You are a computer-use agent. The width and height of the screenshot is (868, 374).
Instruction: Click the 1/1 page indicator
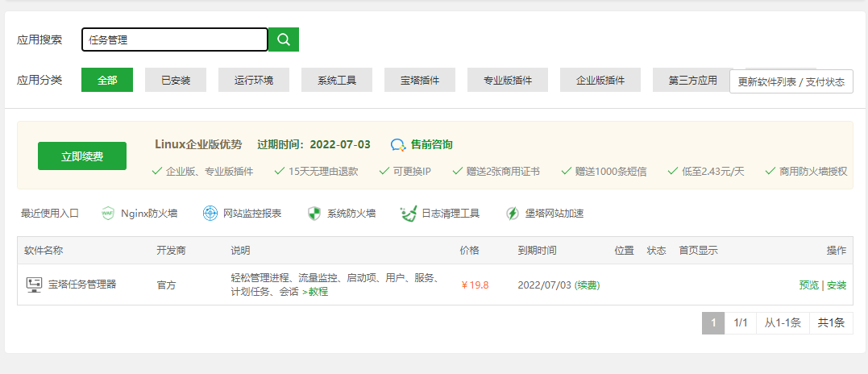(741, 323)
